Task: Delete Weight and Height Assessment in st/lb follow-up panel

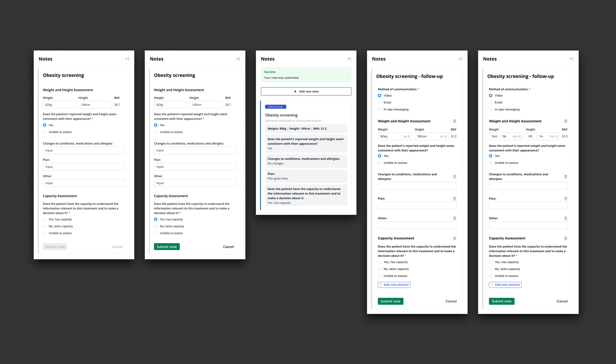Action: pyautogui.click(x=566, y=121)
